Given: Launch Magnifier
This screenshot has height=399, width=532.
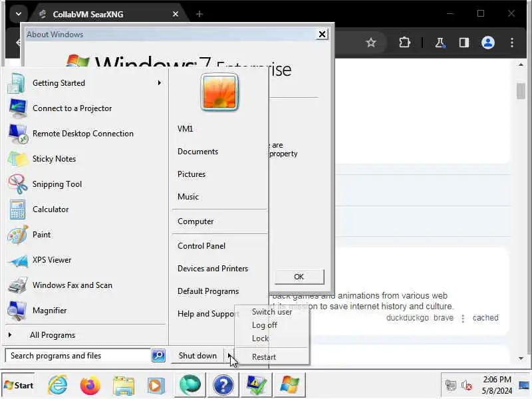Looking at the screenshot, I should click(x=85, y=311).
